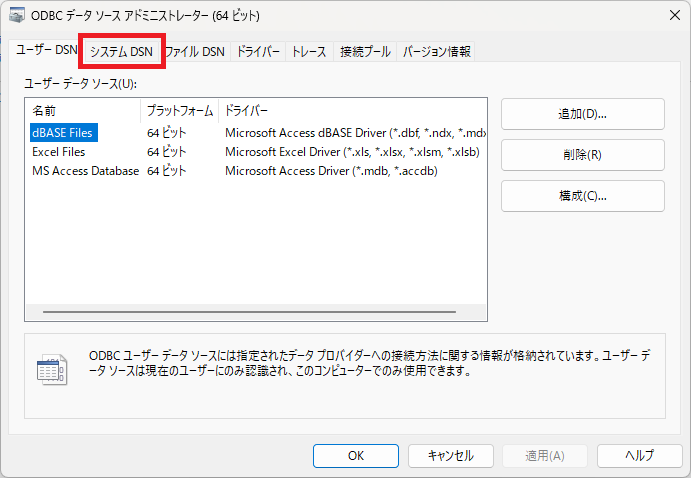The image size is (691, 478).
Task: Confirm with the OK button
Action: click(x=356, y=456)
